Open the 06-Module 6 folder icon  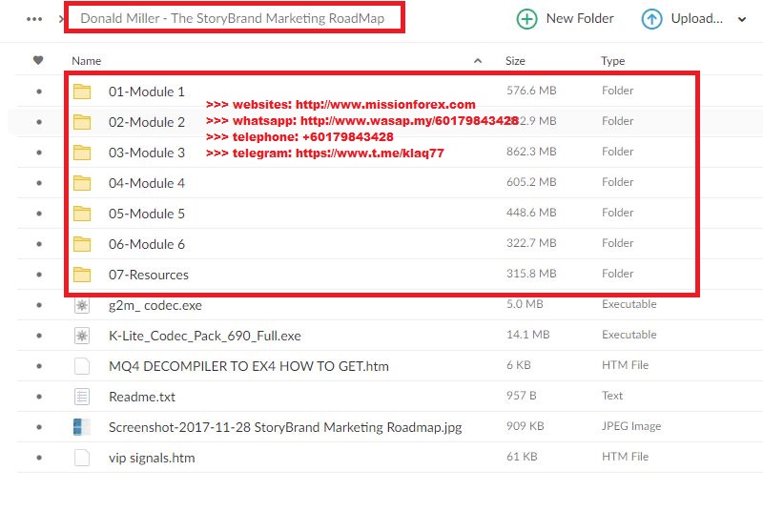[x=82, y=244]
